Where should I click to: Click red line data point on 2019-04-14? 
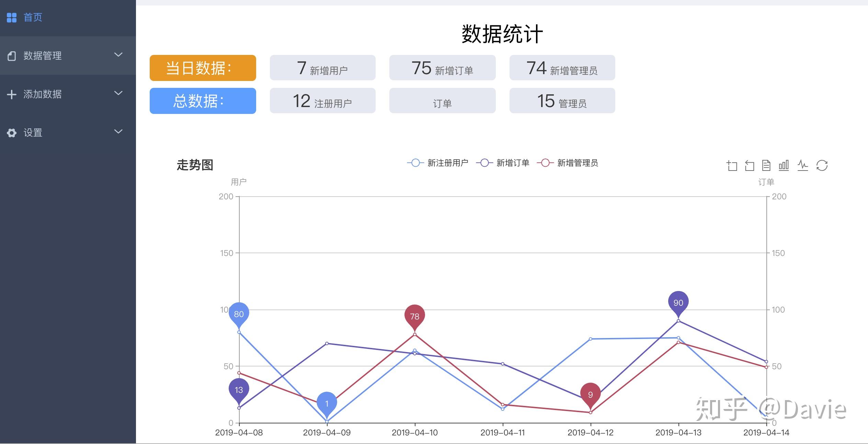pos(766,367)
